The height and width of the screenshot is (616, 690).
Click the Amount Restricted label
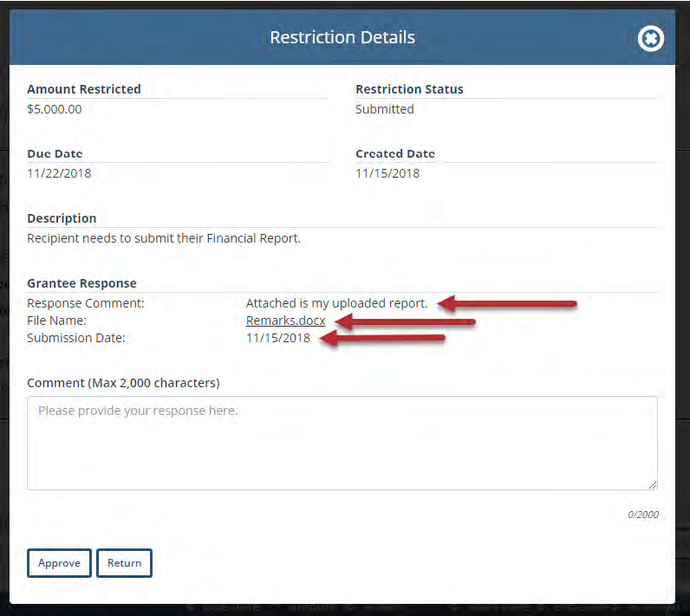click(84, 89)
